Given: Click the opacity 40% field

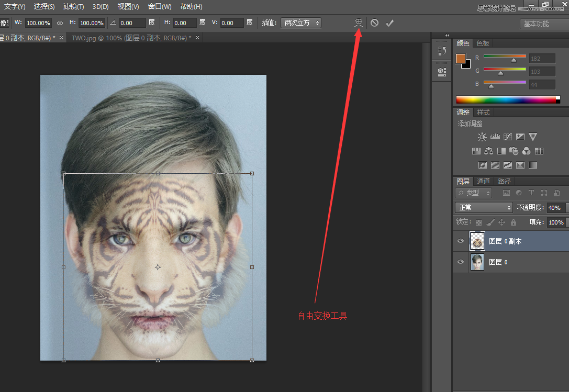Looking at the screenshot, I should (x=555, y=208).
